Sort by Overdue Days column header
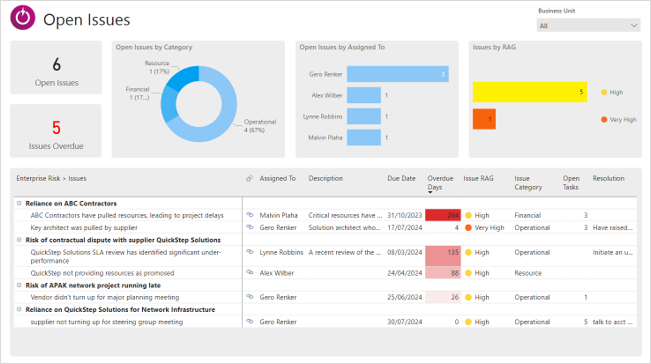 point(440,183)
